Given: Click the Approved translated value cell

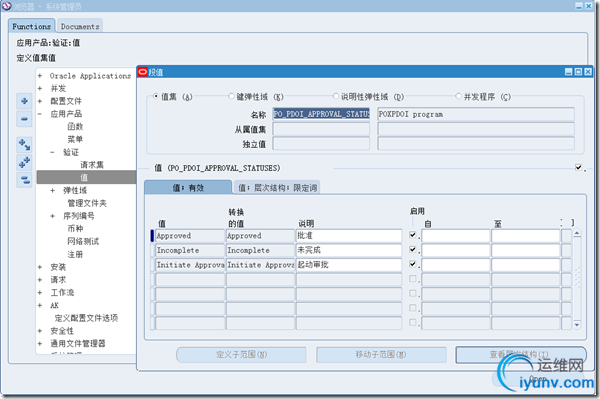Looking at the screenshot, I should [260, 236].
